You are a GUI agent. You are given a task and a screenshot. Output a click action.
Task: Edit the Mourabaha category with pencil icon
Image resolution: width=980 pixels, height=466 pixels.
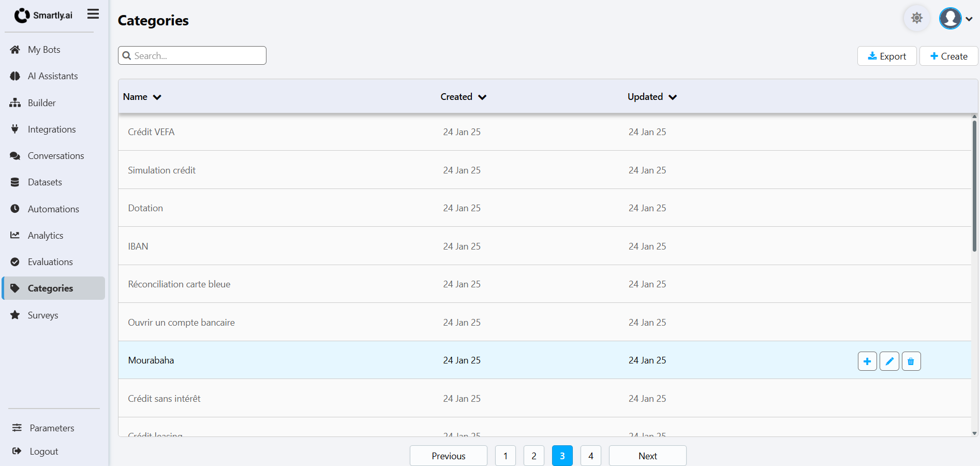(889, 361)
